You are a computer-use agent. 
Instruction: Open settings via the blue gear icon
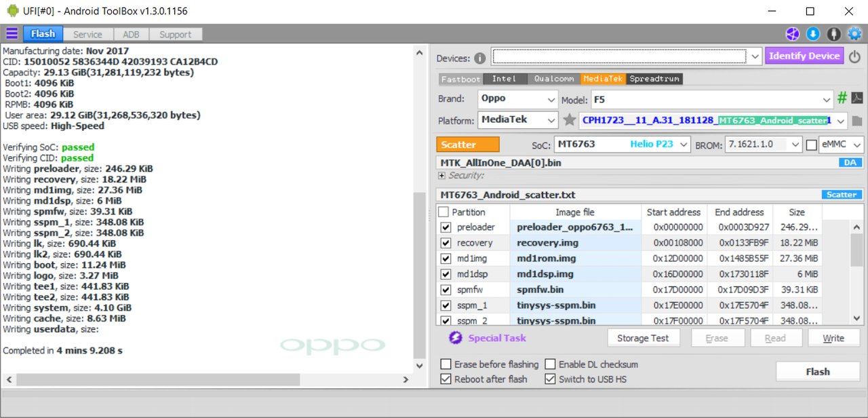[854, 34]
